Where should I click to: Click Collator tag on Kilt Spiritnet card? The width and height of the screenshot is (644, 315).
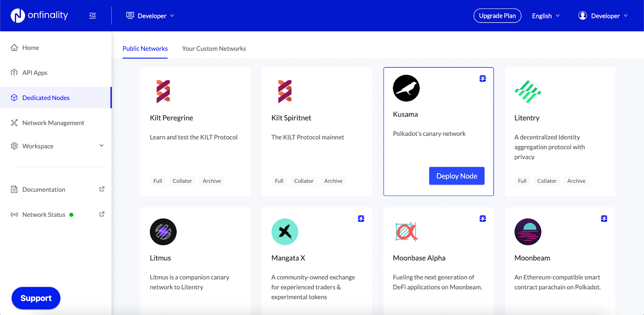pyautogui.click(x=304, y=181)
